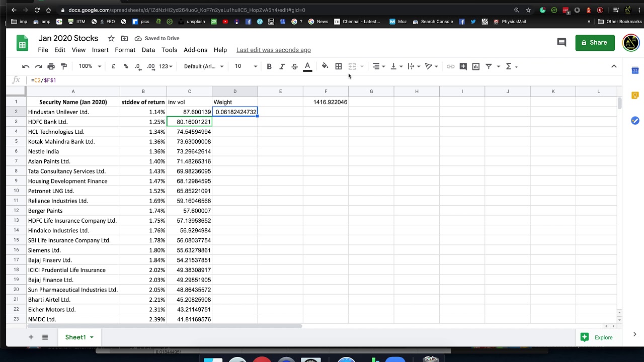Format as currency using pound icon
The image size is (644, 362).
coord(113,66)
